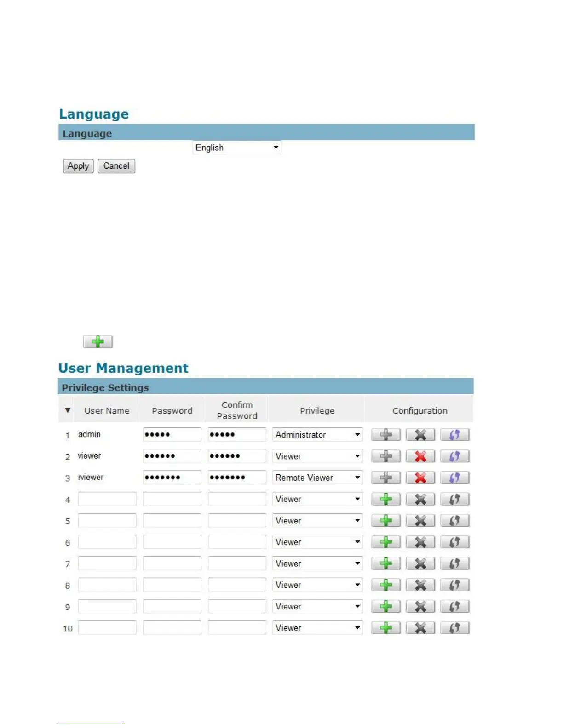This screenshot has width=563, height=728.
Task: Click confirm password field for viewer in row 2
Action: pos(237,456)
